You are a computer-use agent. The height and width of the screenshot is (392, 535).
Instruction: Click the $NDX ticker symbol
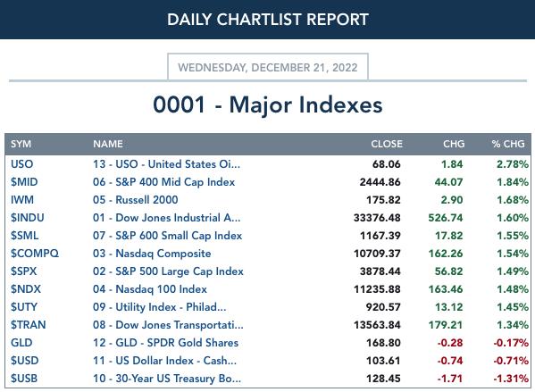26,289
